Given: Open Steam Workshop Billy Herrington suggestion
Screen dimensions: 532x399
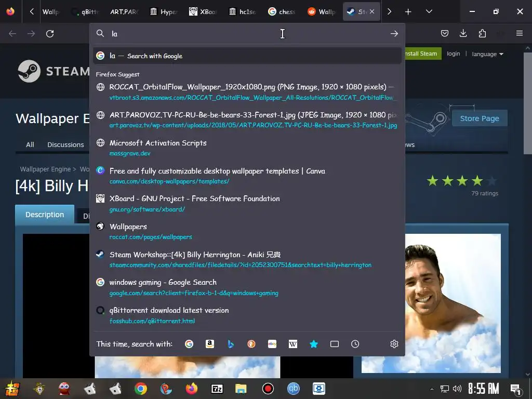Looking at the screenshot, I should pyautogui.click(x=247, y=260).
